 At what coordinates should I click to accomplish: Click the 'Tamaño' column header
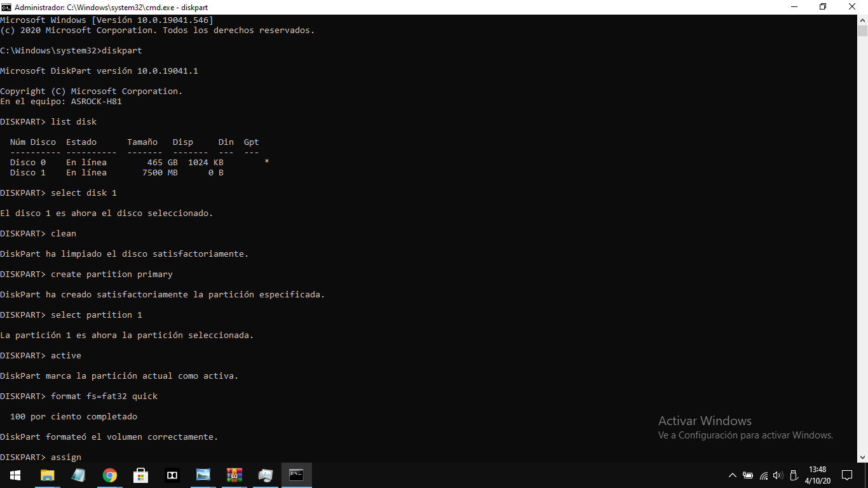pyautogui.click(x=142, y=142)
